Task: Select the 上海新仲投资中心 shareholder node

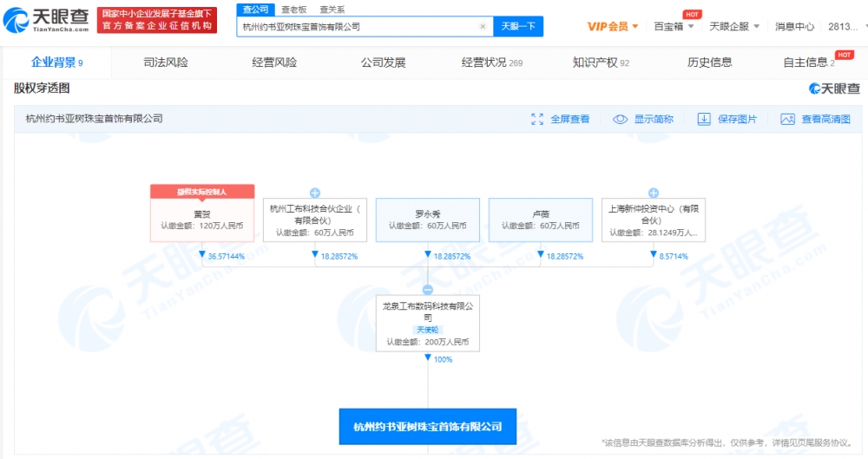Action: pyautogui.click(x=654, y=220)
